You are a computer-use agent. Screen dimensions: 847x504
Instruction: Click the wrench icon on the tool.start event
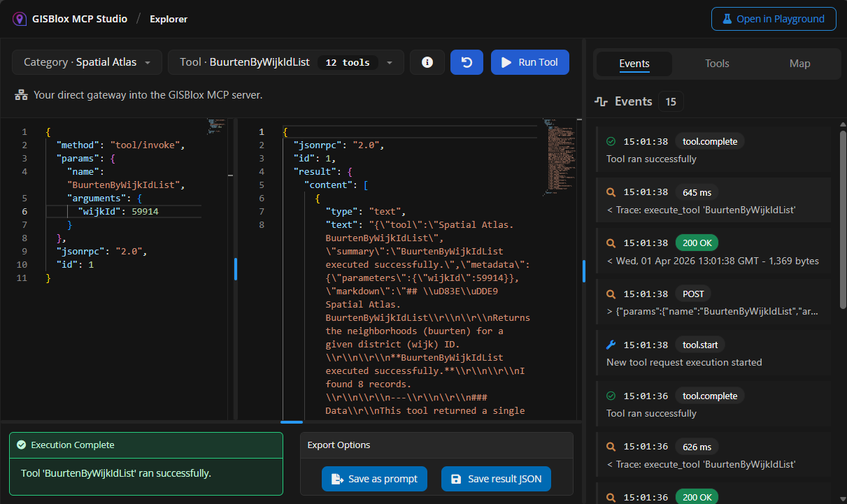(611, 345)
